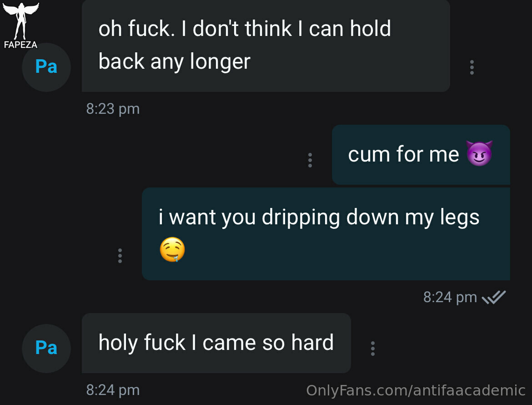This screenshot has width=532, height=405.
Task: Select the 8:23 pm timestamp
Action: (113, 109)
